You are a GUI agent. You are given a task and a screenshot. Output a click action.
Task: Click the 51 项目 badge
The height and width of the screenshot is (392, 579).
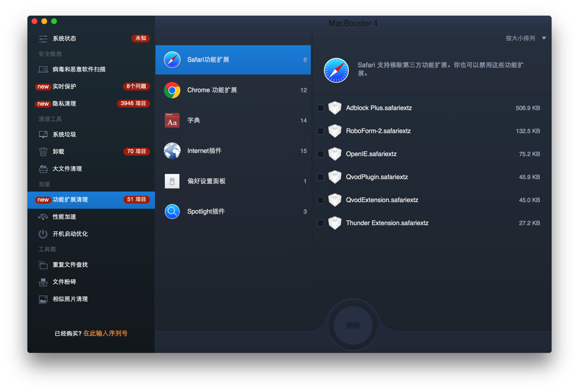click(x=136, y=200)
